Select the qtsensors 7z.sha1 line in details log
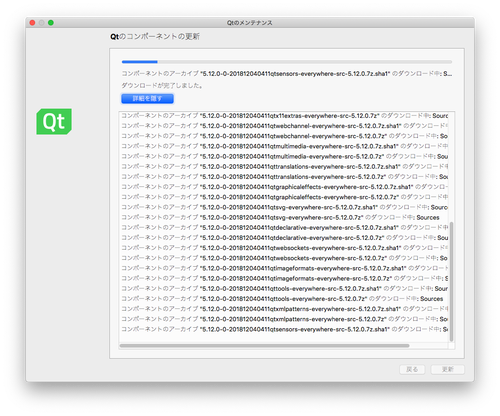This screenshot has width=500, height=416. pyautogui.click(x=284, y=329)
